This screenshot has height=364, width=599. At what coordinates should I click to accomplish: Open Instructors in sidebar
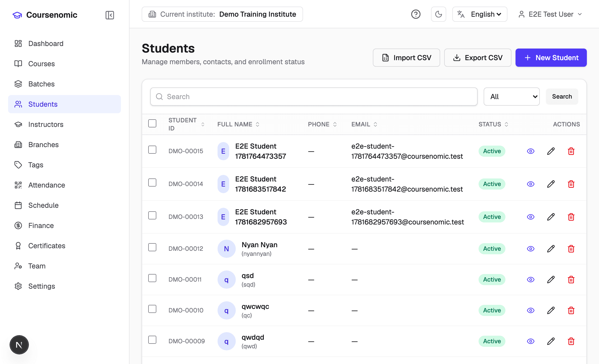coord(65,124)
